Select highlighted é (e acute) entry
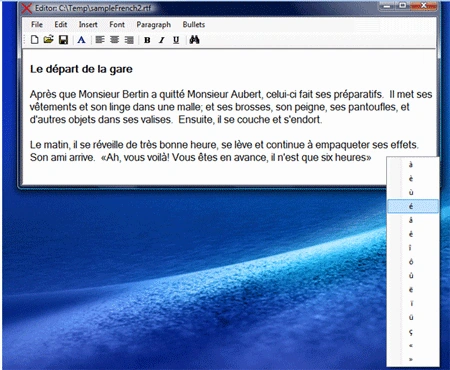Image resolution: width=450 pixels, height=370 pixels. pyautogui.click(x=413, y=206)
